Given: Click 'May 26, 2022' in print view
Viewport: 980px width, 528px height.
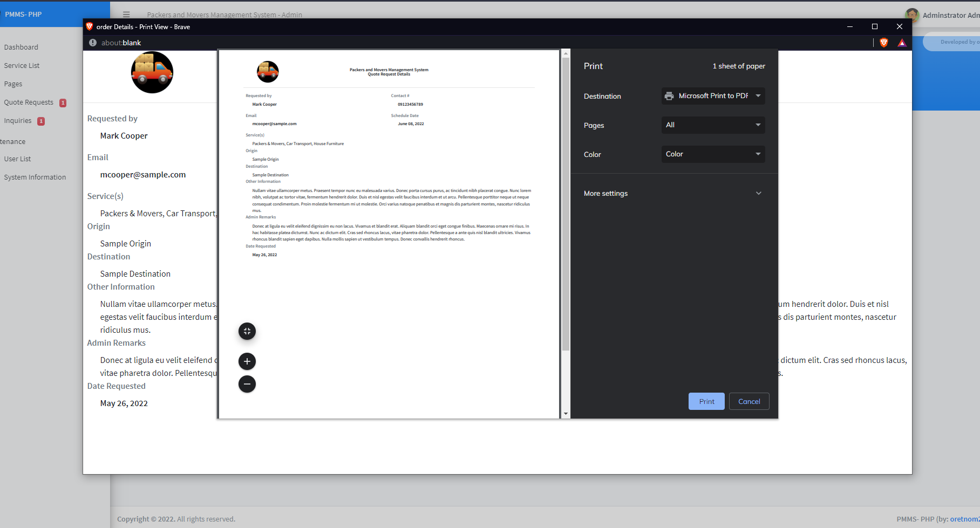Looking at the screenshot, I should tap(124, 403).
